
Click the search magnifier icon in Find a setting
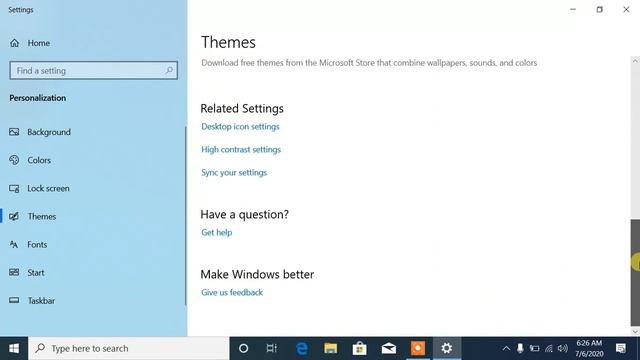point(169,71)
